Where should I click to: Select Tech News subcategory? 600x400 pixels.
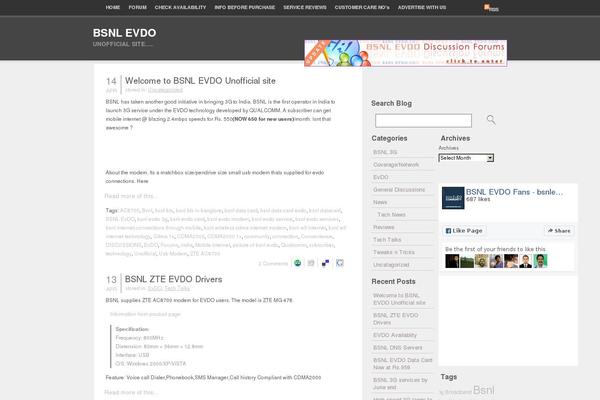coord(391,214)
